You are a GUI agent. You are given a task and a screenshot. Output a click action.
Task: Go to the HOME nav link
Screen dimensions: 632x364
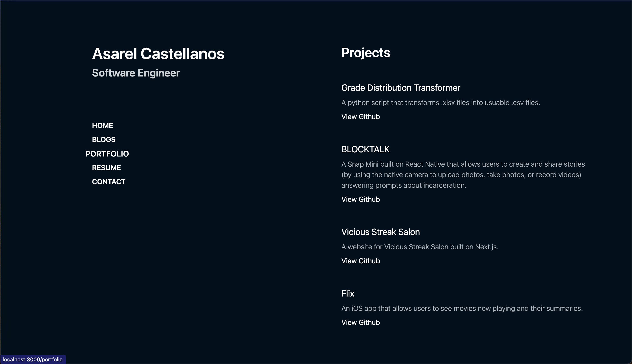(102, 125)
